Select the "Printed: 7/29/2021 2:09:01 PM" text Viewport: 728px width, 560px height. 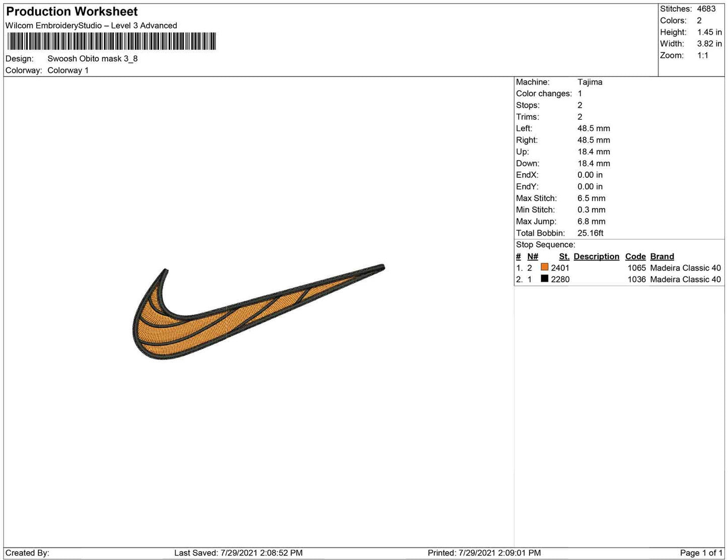(x=484, y=553)
